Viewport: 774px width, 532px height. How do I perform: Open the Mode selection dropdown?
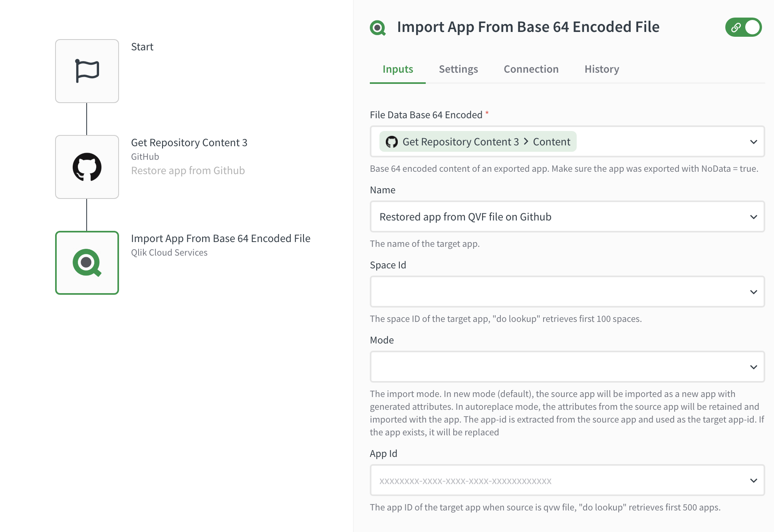click(753, 367)
